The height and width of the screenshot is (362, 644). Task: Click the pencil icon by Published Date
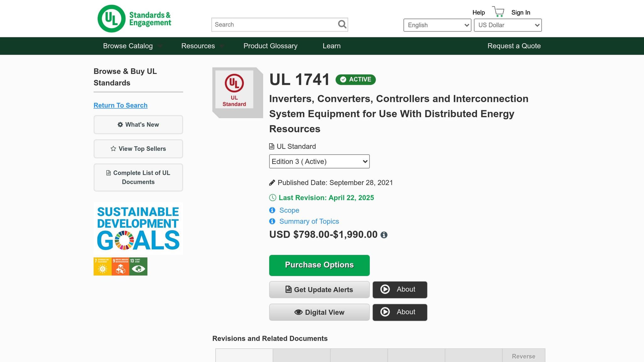[272, 183]
